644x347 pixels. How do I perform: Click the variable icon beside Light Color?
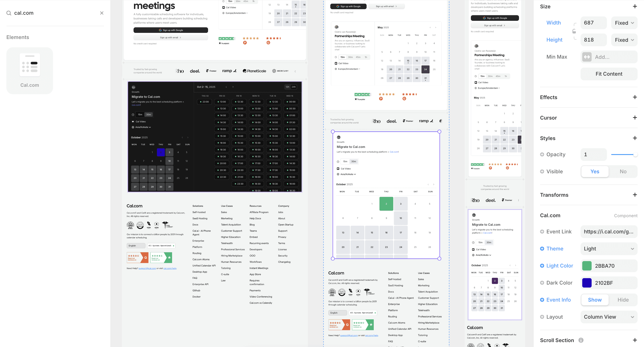pyautogui.click(x=542, y=266)
